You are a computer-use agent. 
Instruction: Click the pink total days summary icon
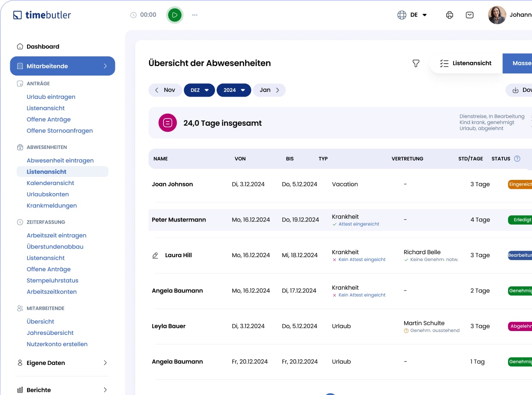pyautogui.click(x=167, y=123)
